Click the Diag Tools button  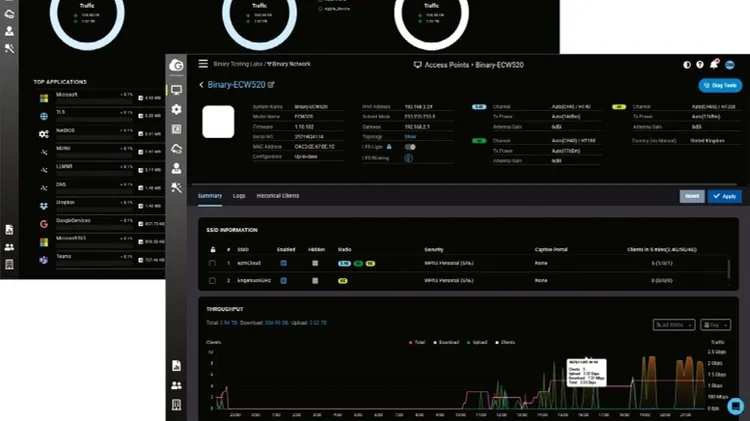[720, 86]
